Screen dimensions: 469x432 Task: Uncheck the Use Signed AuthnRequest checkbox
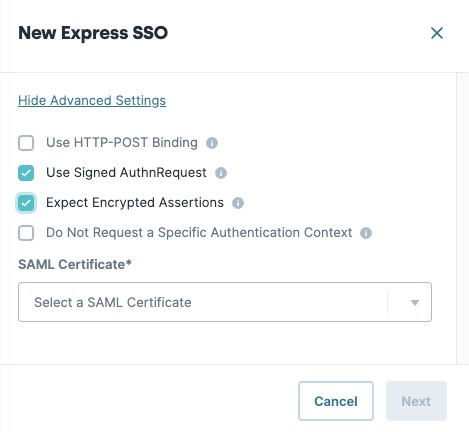pyautogui.click(x=26, y=173)
